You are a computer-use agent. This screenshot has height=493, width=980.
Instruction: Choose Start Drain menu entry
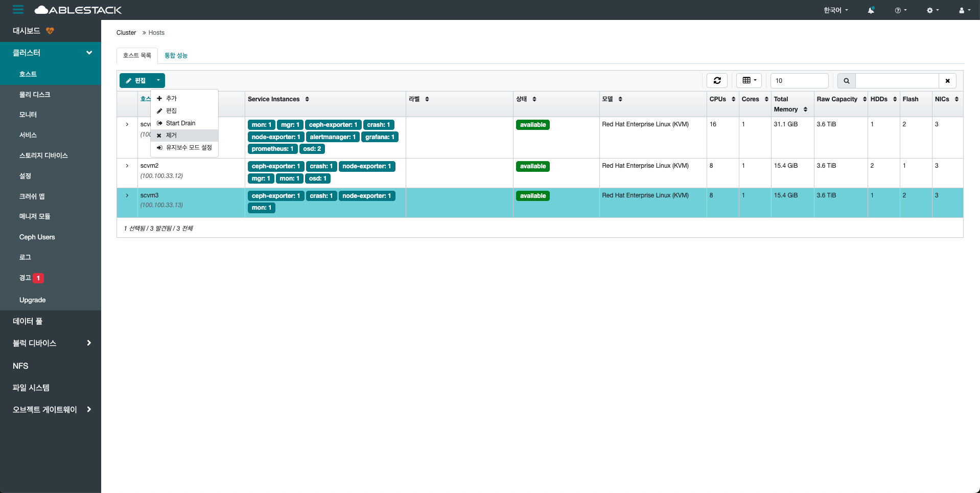coord(180,123)
